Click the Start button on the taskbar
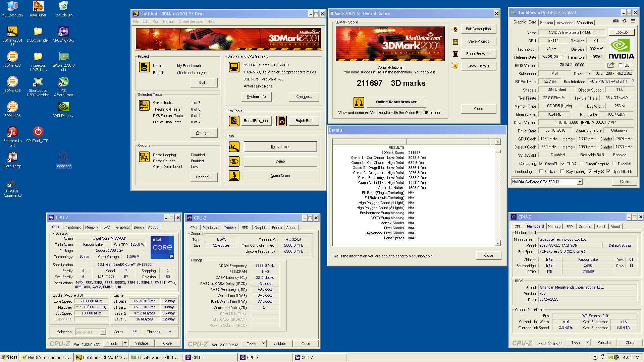 tap(9, 357)
